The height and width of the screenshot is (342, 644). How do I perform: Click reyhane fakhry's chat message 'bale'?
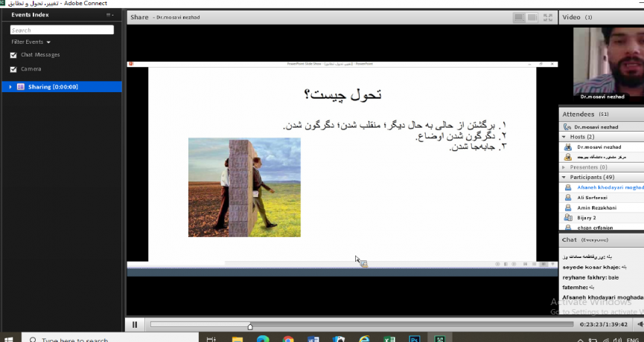613,277
